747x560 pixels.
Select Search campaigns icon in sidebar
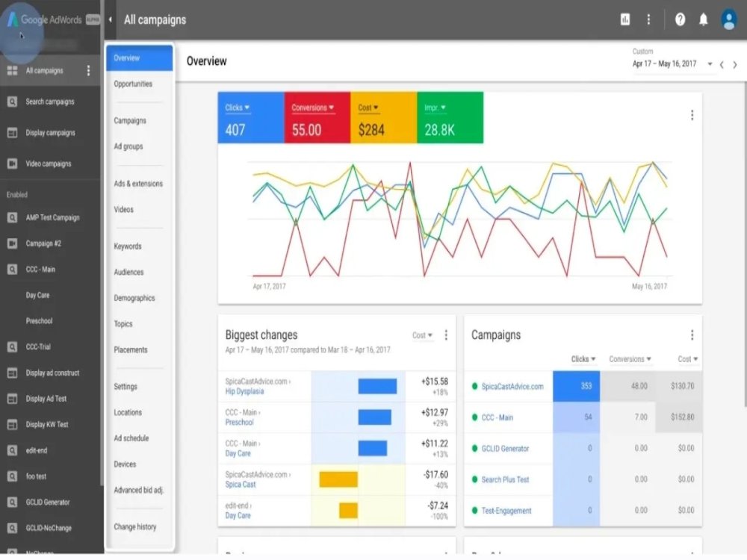(x=13, y=102)
